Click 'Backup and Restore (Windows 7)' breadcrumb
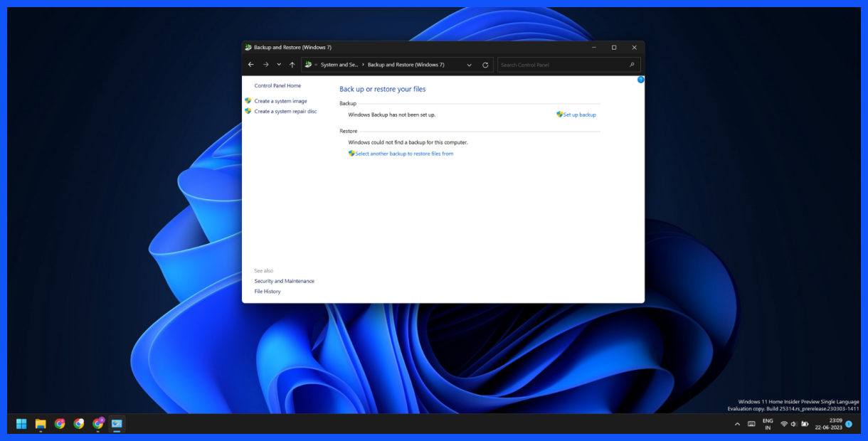The image size is (868, 441). 406,65
